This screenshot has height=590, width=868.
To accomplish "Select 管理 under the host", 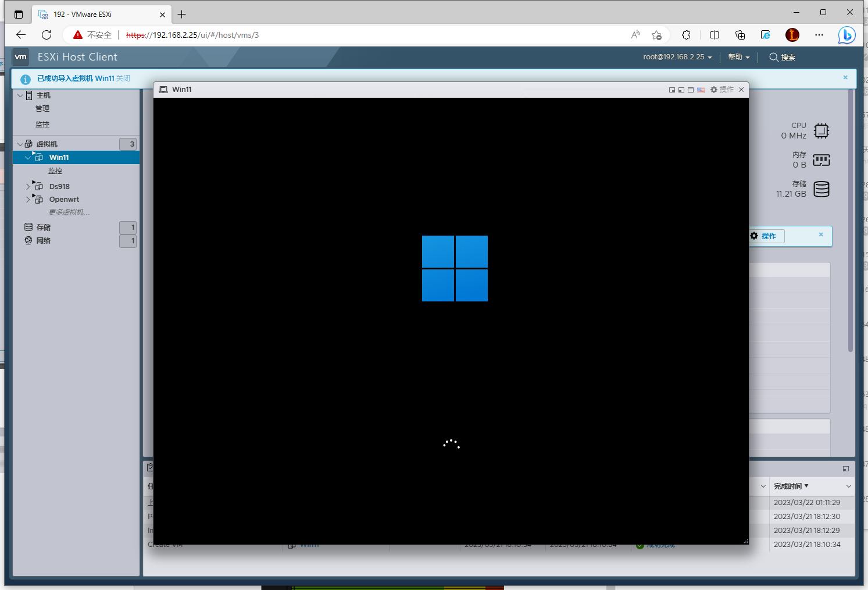I will (42, 109).
